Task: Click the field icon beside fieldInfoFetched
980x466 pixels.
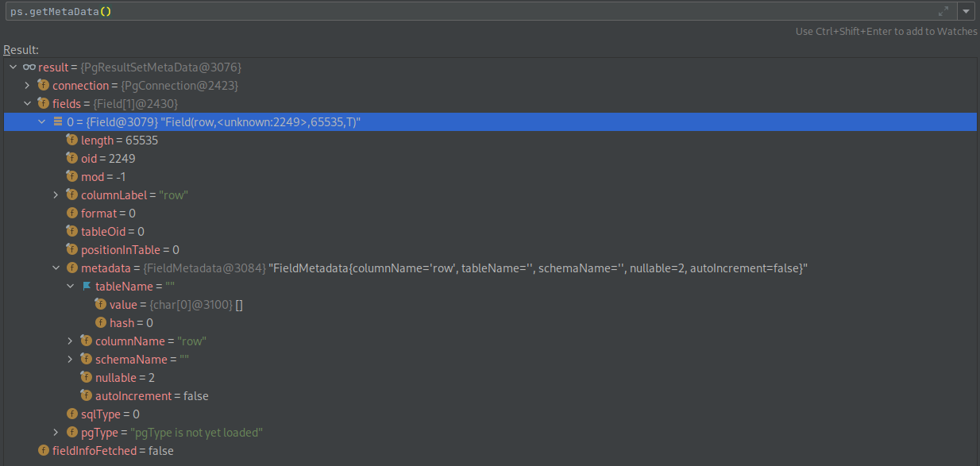Action: click(x=44, y=451)
